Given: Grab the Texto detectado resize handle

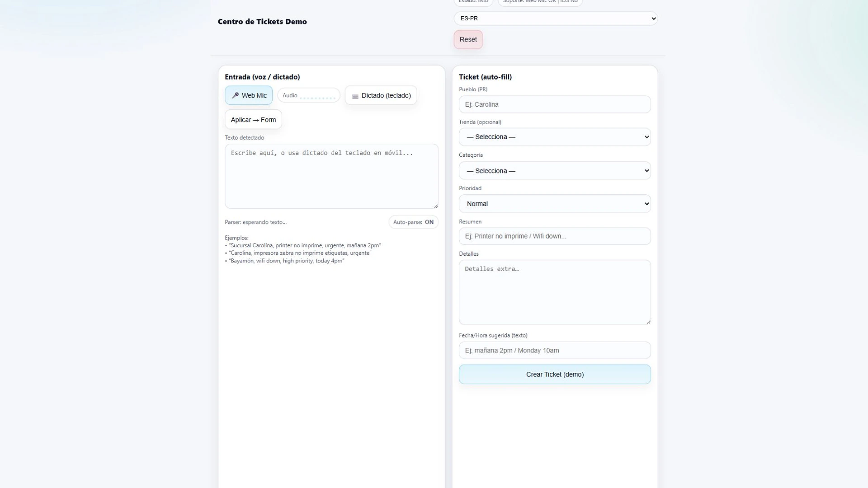Looking at the screenshot, I should (x=436, y=206).
